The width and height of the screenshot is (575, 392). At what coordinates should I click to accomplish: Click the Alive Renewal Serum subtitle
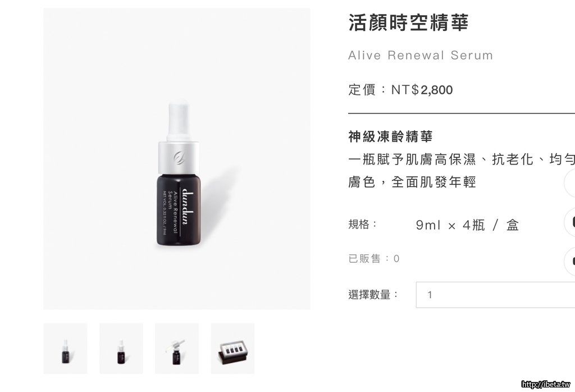(x=421, y=56)
